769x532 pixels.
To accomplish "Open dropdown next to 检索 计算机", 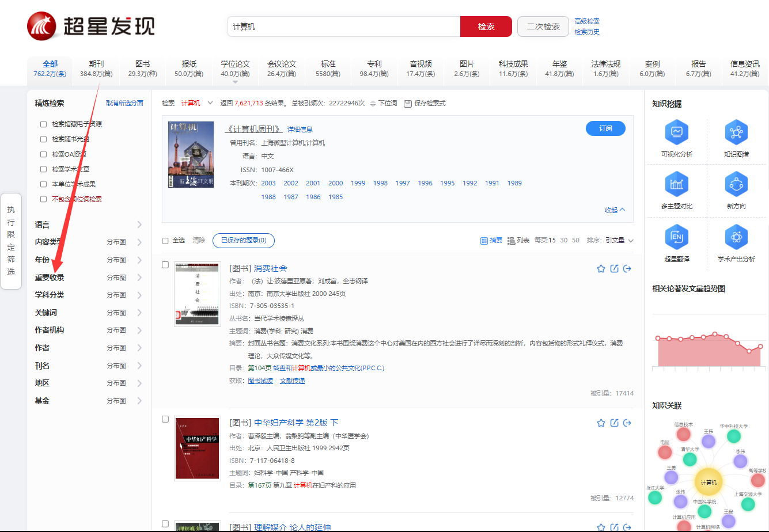I will click(210, 103).
